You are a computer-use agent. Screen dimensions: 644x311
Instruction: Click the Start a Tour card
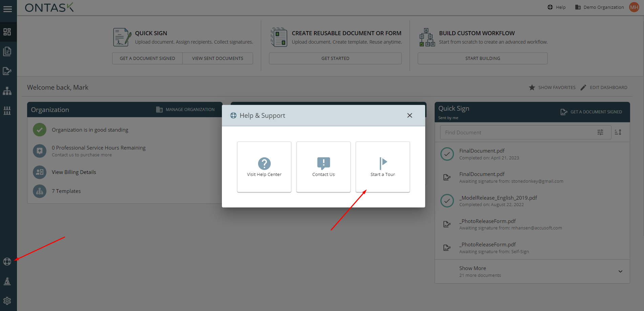(x=382, y=167)
